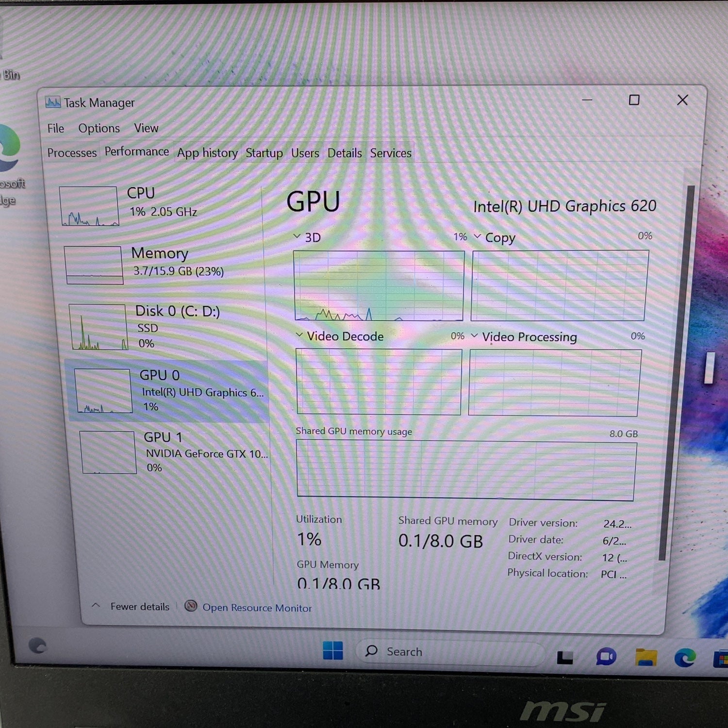Open File Explorer from the taskbar

coord(646,657)
